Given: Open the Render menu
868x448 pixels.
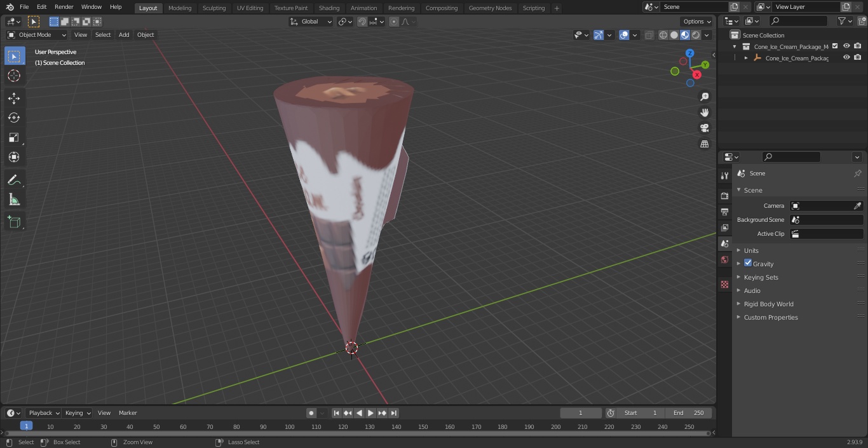Looking at the screenshot, I should [x=64, y=7].
